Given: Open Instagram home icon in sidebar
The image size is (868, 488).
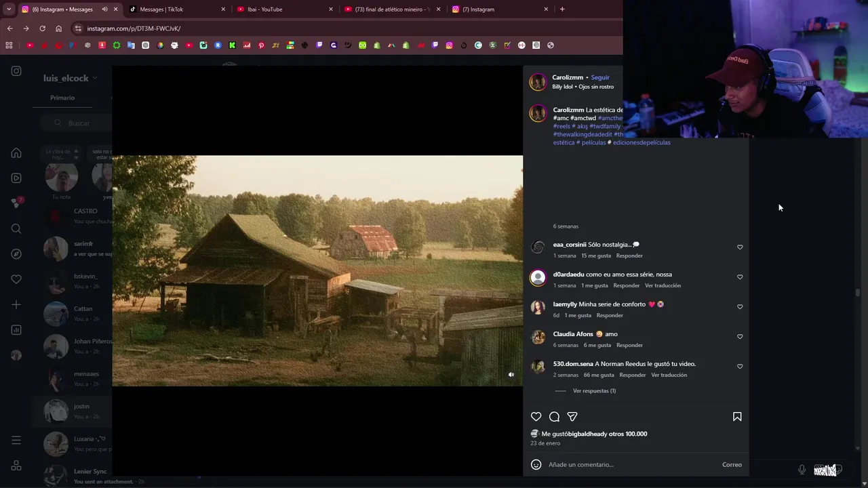Looking at the screenshot, I should tap(16, 152).
